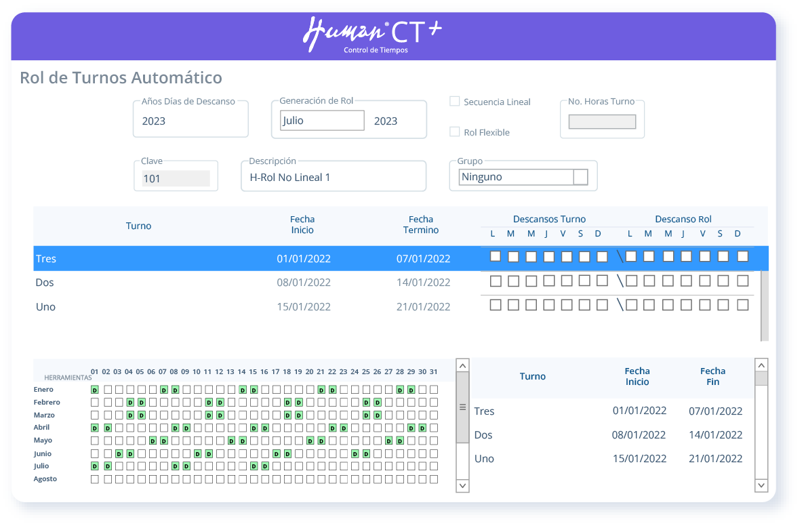Image resolution: width=806 pixels, height=532 pixels.
Task: Click the green D marker on Abril day 02
Action: pyautogui.click(x=106, y=428)
